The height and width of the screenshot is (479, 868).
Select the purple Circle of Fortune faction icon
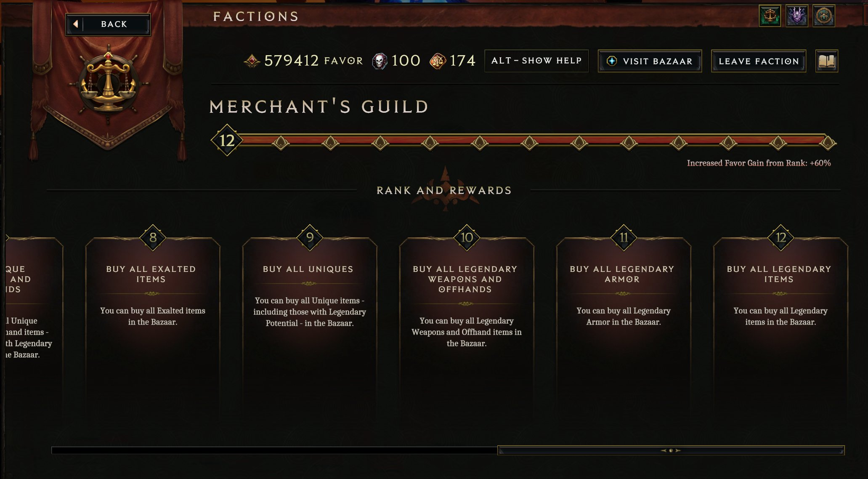[x=797, y=16]
